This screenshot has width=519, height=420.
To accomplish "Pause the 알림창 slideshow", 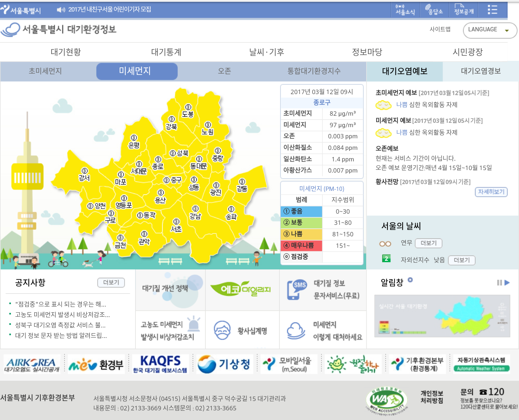I will click(499, 283).
